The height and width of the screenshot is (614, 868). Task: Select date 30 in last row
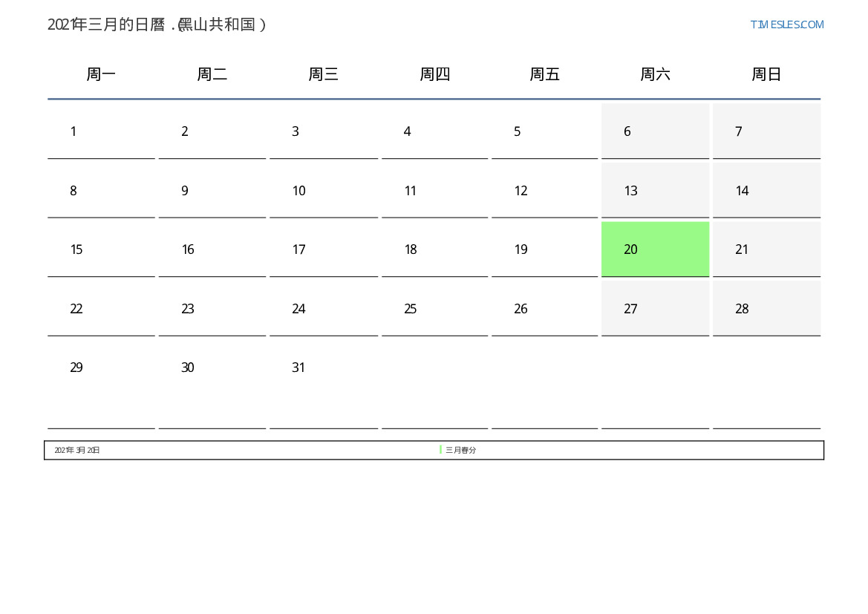tap(212, 382)
